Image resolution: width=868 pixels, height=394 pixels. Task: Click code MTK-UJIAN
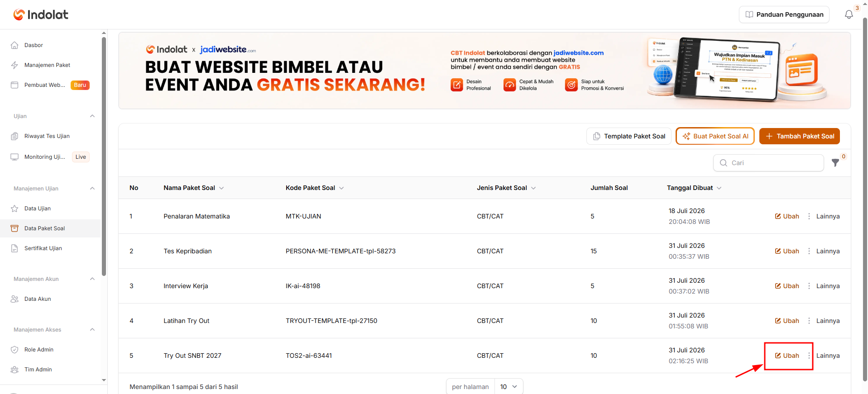[x=303, y=216]
